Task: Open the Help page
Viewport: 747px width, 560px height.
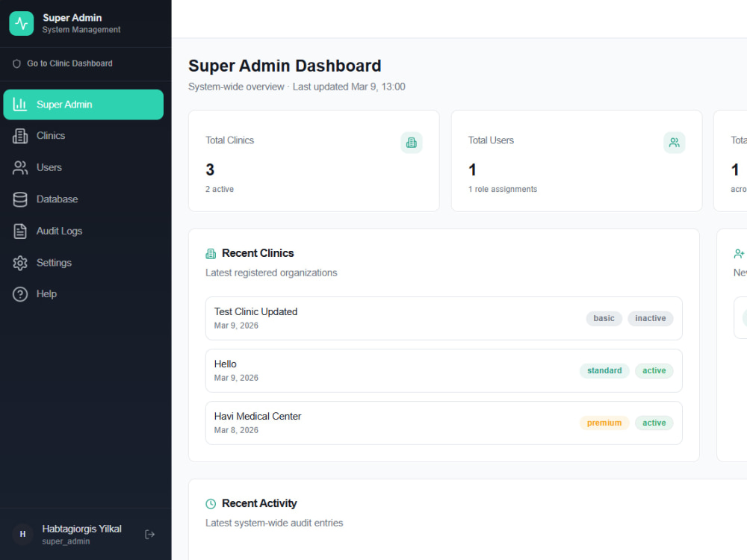Action: [x=84, y=294]
